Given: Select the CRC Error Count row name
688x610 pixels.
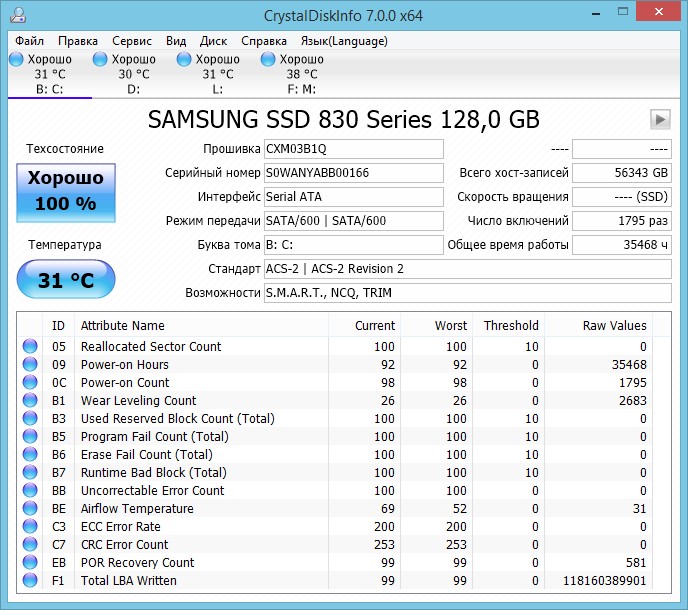Looking at the screenshot, I should 124,544.
